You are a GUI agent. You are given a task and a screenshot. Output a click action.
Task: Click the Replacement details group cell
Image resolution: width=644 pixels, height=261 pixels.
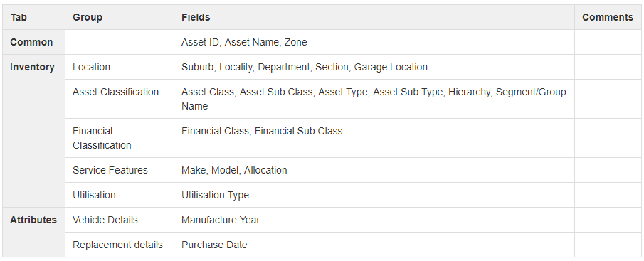tap(120, 245)
